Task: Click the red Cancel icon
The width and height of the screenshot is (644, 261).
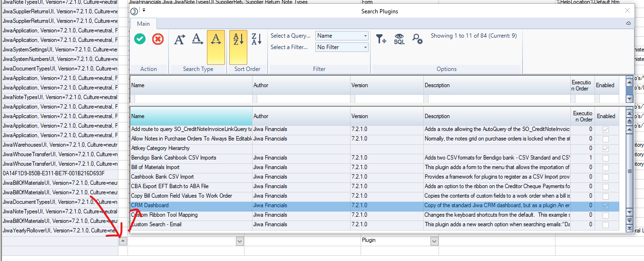Action: (x=158, y=40)
